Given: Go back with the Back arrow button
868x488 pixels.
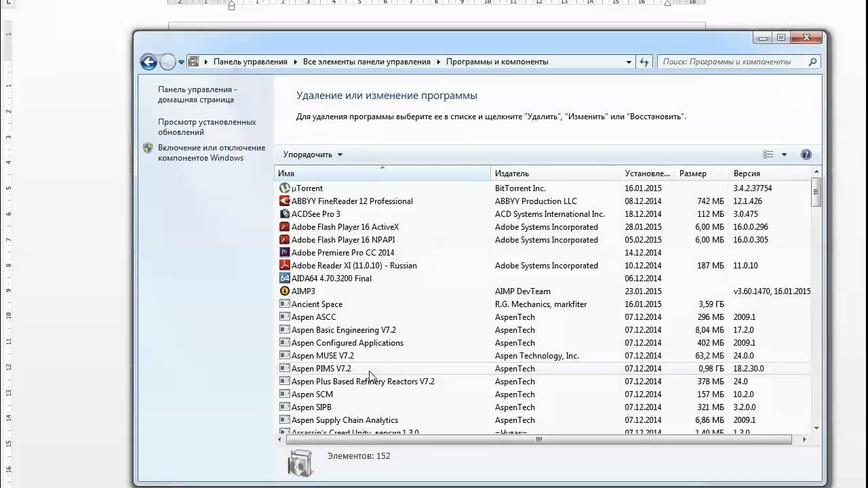Looking at the screenshot, I should (149, 62).
